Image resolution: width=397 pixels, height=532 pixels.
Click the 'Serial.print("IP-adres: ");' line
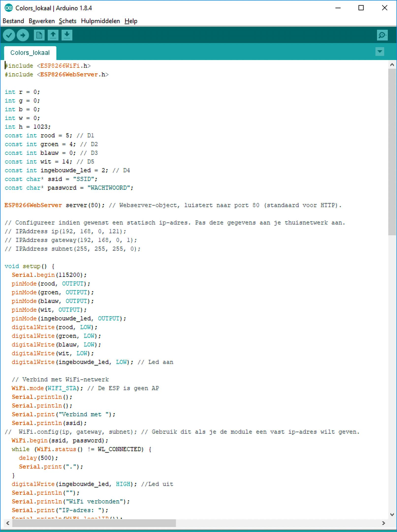pos(60,510)
